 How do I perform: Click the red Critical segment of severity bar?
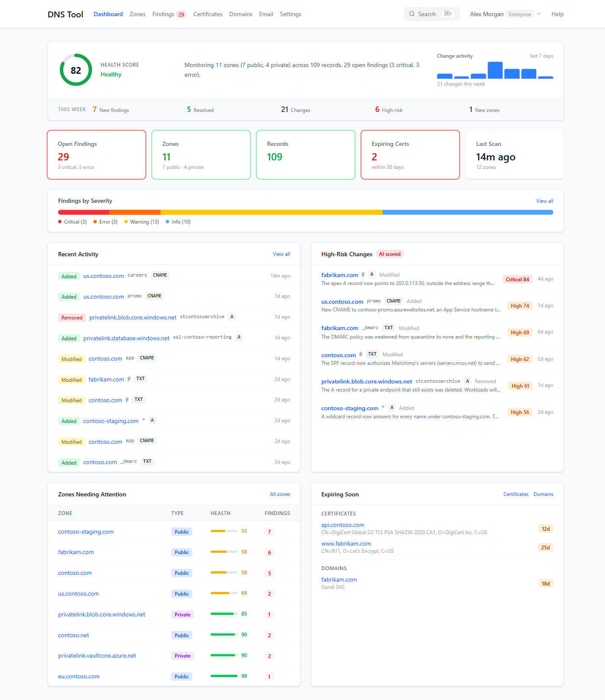[x=84, y=212]
